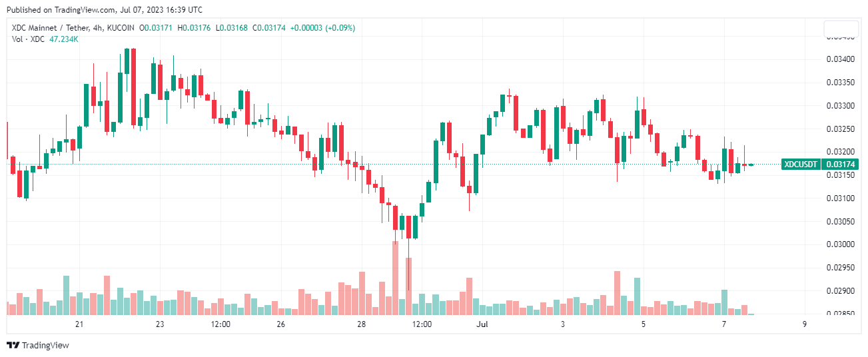Click the 0.03400 price scale label
Viewport: 868px width, 357px height.
point(840,60)
